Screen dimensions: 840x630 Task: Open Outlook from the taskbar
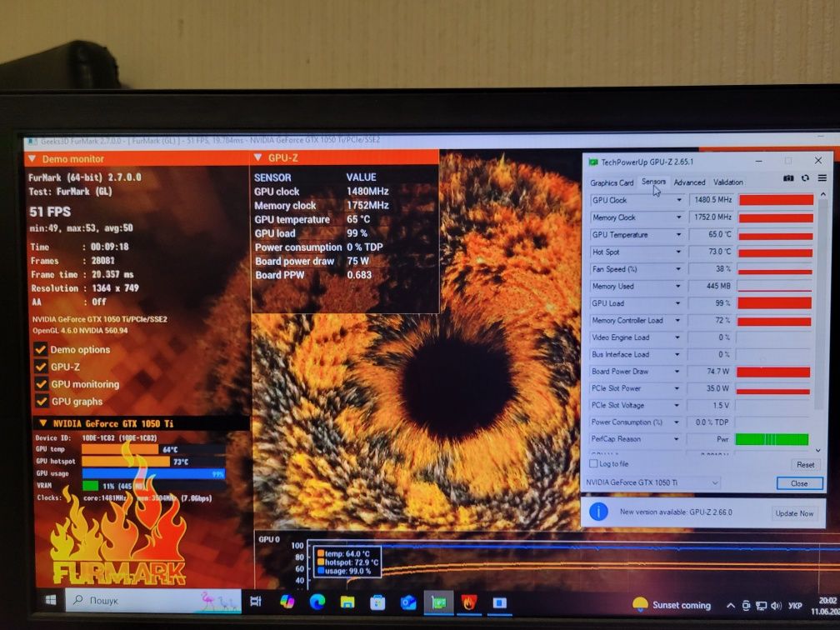click(408, 603)
